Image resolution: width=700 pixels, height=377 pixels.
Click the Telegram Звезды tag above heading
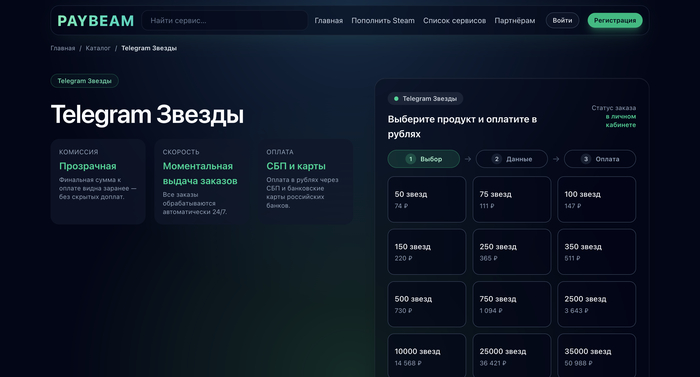(84, 81)
